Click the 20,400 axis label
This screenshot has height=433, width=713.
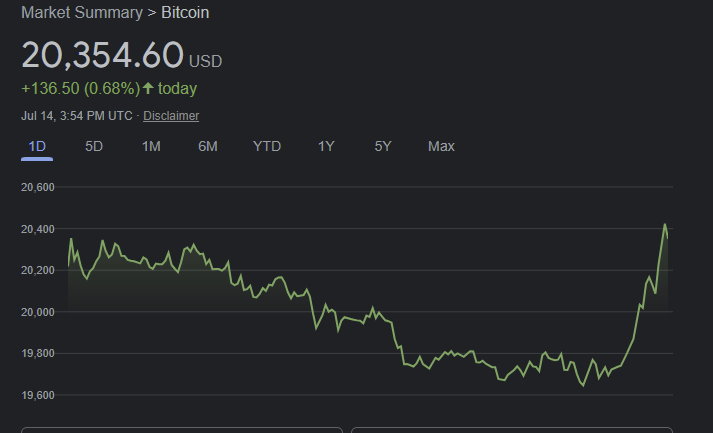(x=38, y=229)
